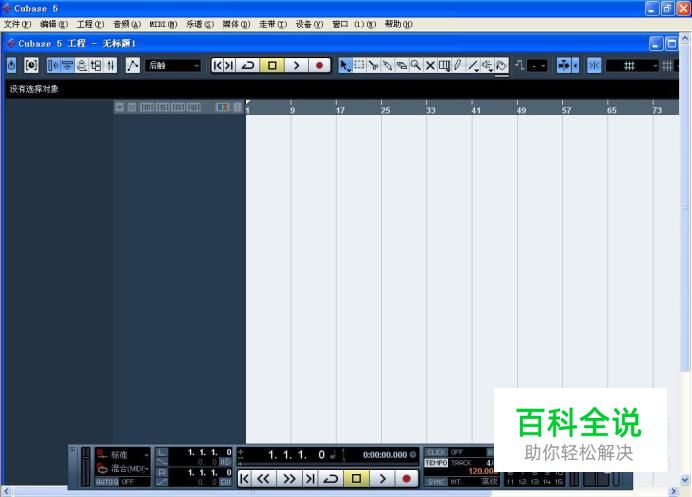Click global write [W] automation button

[x=193, y=107]
